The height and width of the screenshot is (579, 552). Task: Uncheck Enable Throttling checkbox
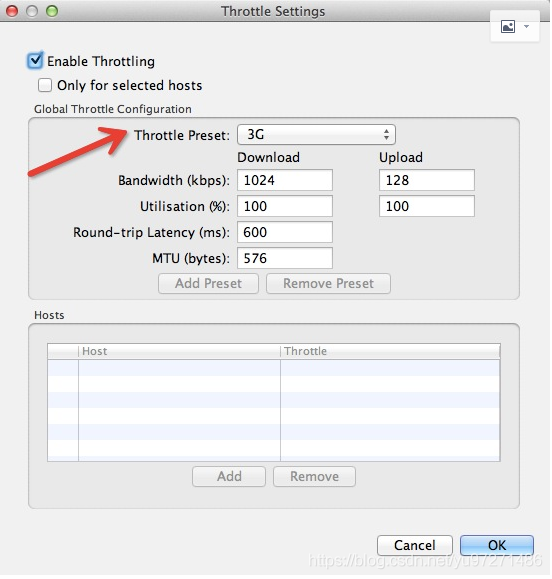coord(35,60)
